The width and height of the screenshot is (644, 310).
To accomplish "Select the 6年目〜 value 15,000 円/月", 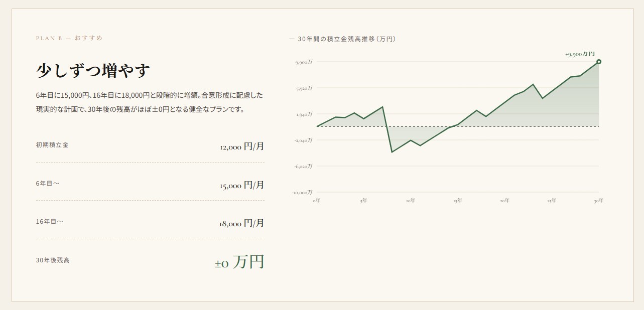I will tap(242, 185).
